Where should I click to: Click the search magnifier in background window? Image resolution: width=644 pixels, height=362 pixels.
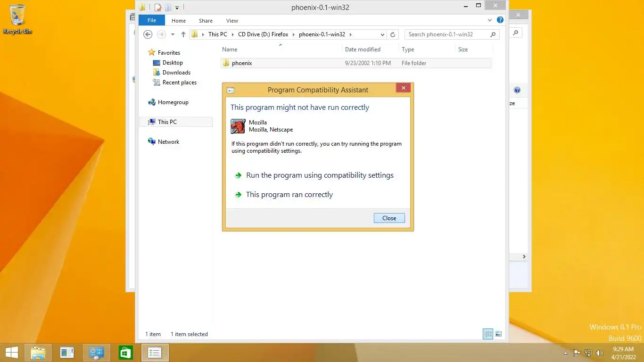(515, 33)
